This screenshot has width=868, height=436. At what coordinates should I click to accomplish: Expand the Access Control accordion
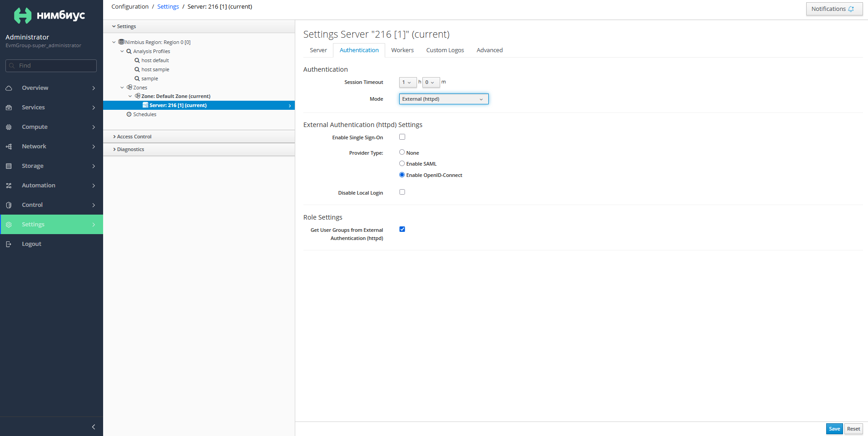click(199, 137)
